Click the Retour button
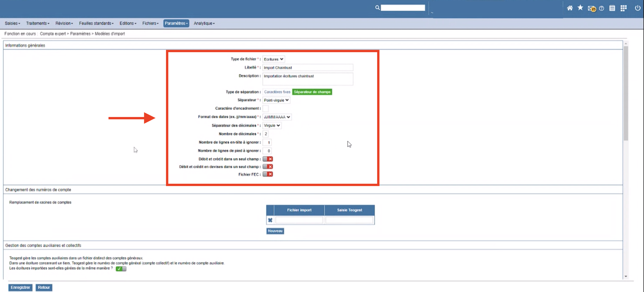 click(44, 288)
